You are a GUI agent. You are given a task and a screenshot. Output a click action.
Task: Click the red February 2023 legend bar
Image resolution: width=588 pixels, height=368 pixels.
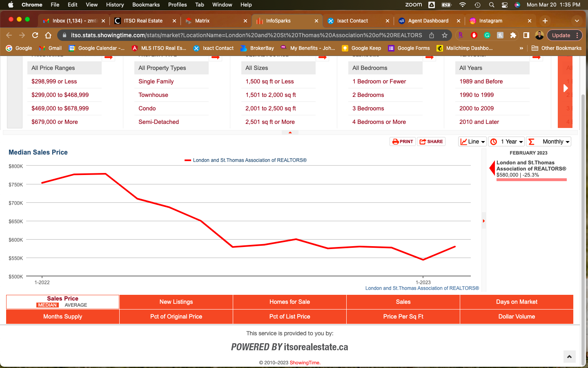[x=531, y=180]
